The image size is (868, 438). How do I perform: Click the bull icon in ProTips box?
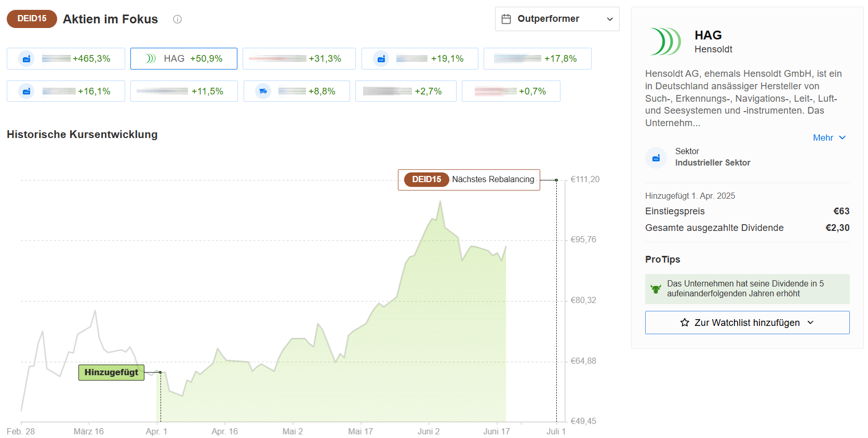(656, 289)
